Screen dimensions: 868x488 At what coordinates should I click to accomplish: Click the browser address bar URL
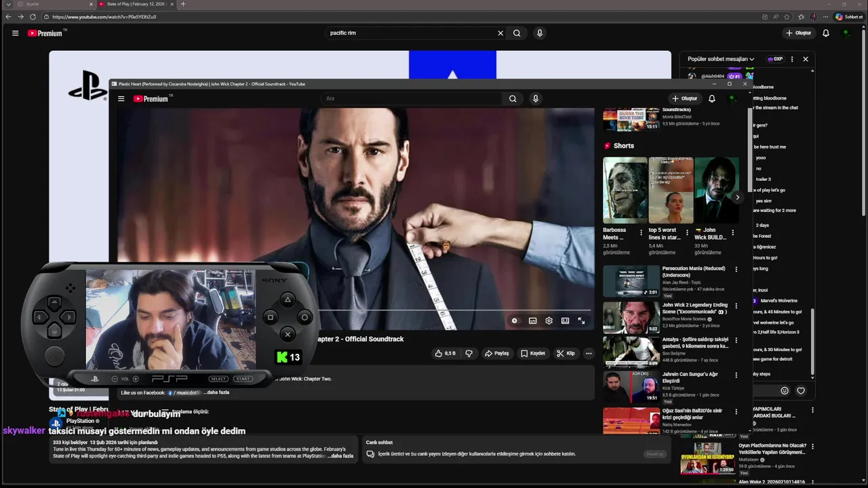104,16
